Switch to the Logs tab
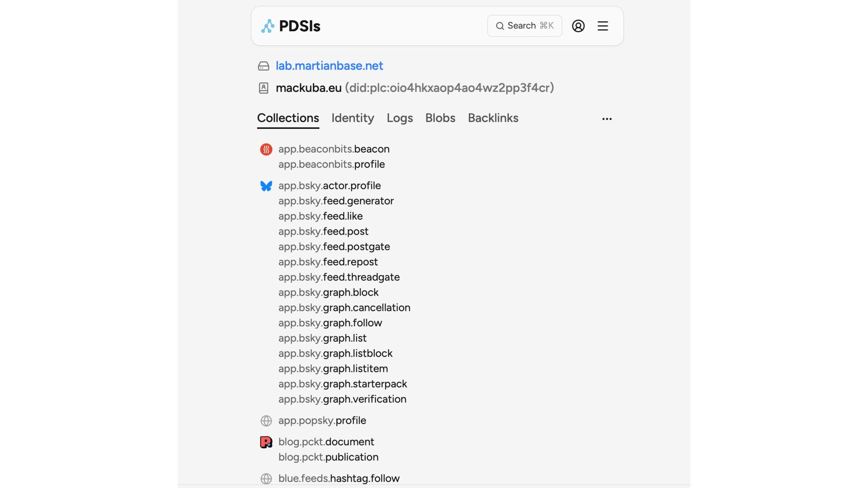The width and height of the screenshot is (868, 488). [x=400, y=118]
